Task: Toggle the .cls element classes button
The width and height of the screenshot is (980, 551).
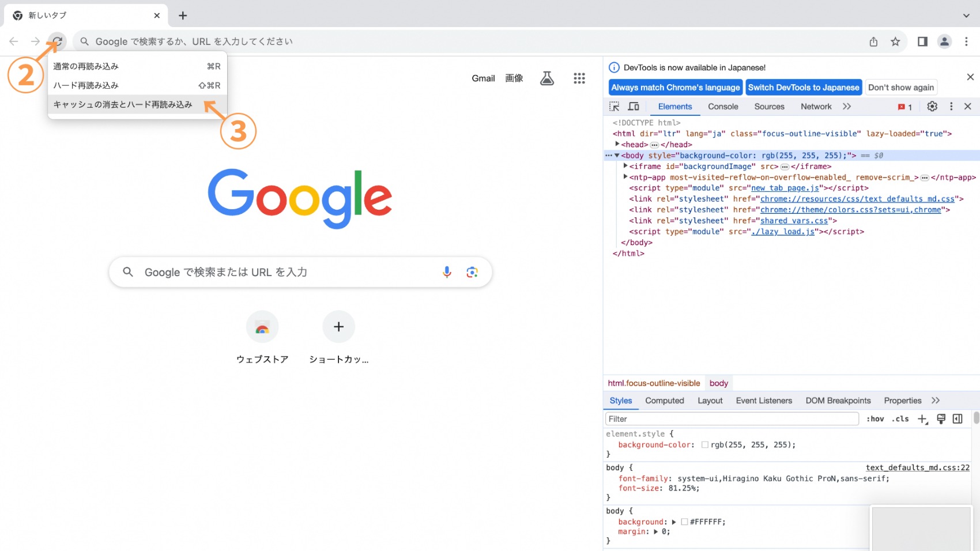Action: [x=900, y=419]
